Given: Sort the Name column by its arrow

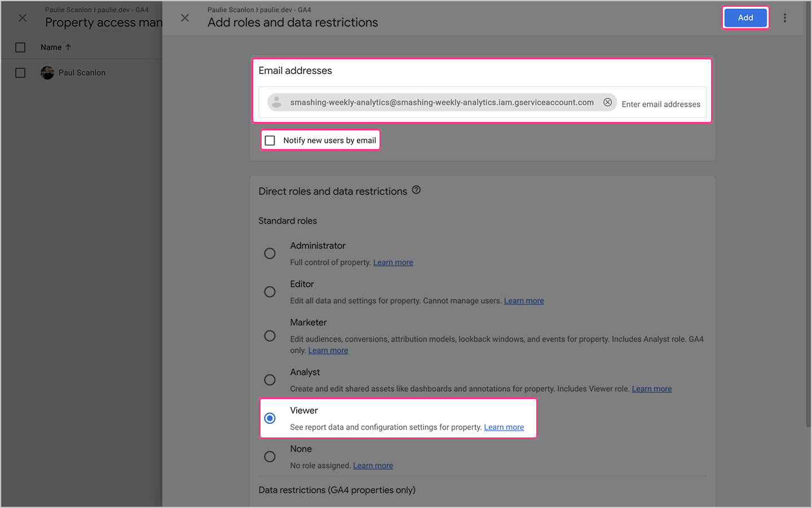Looking at the screenshot, I should 68,47.
